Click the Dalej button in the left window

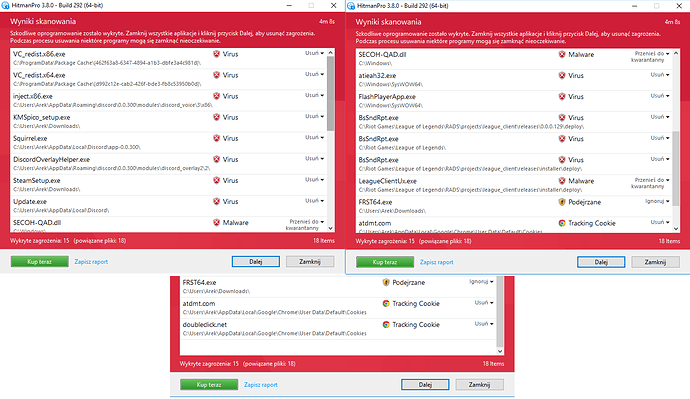(256, 262)
